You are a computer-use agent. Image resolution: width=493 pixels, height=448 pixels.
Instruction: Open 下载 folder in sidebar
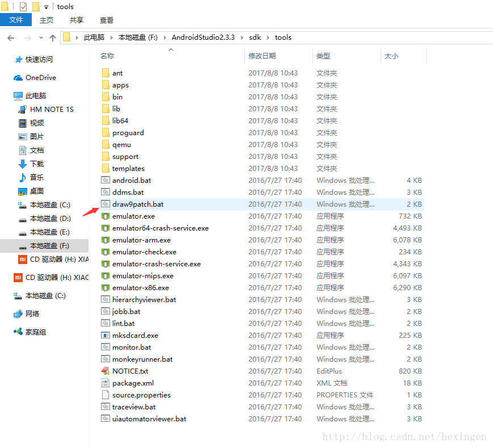(37, 164)
